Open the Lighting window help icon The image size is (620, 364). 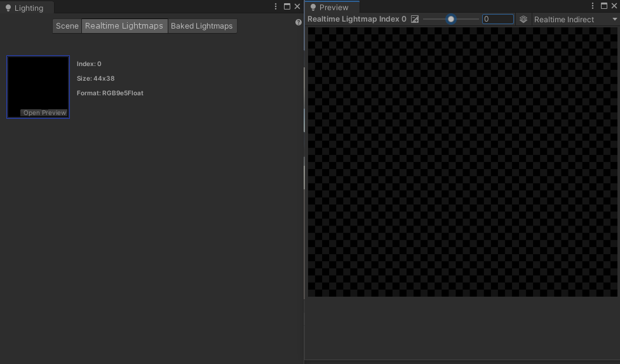pyautogui.click(x=298, y=22)
